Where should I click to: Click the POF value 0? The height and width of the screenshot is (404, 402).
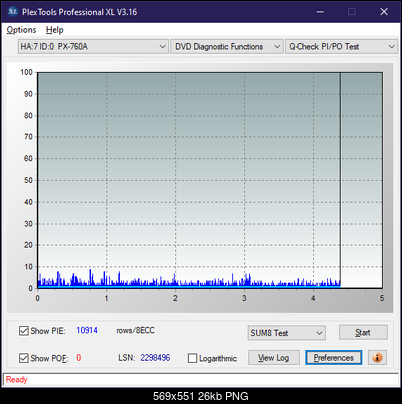[x=79, y=358]
